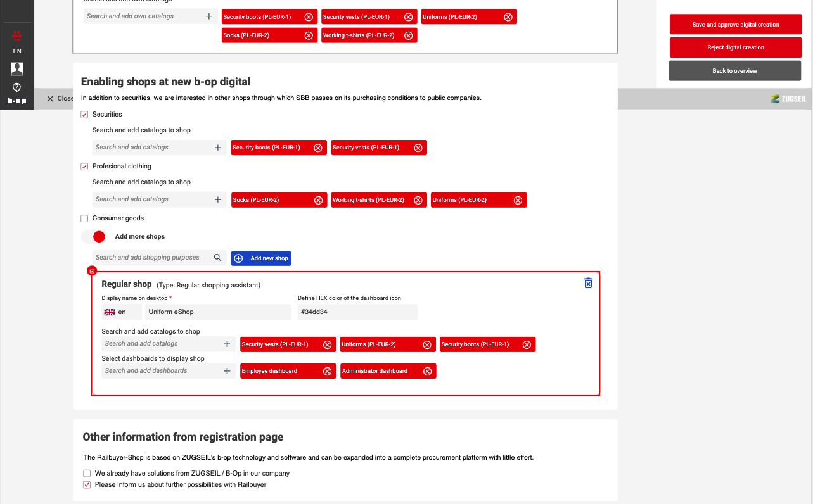The width and height of the screenshot is (813, 504).
Task: Open the help question mark icon
Action: pyautogui.click(x=17, y=87)
